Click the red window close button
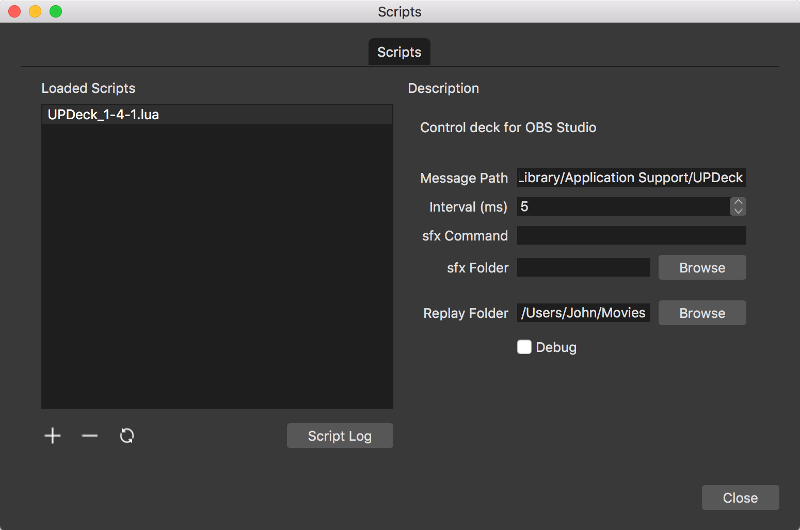The width and height of the screenshot is (800, 530). (15, 12)
